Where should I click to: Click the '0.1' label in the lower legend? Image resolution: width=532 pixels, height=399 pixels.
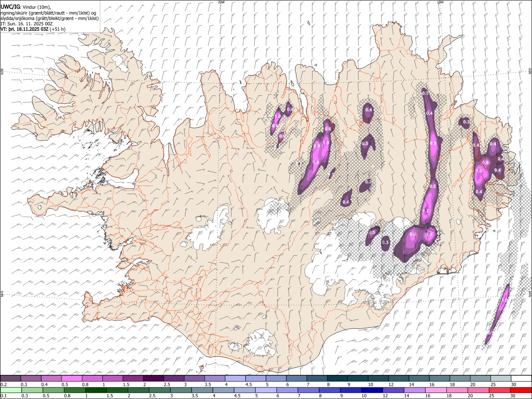click(3, 396)
